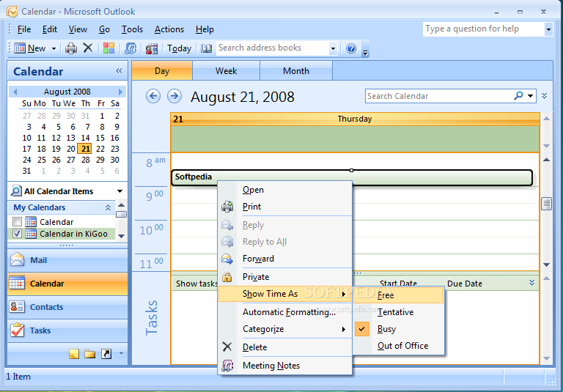
Task: Select August 22 in the mini calendar
Action: (100, 149)
